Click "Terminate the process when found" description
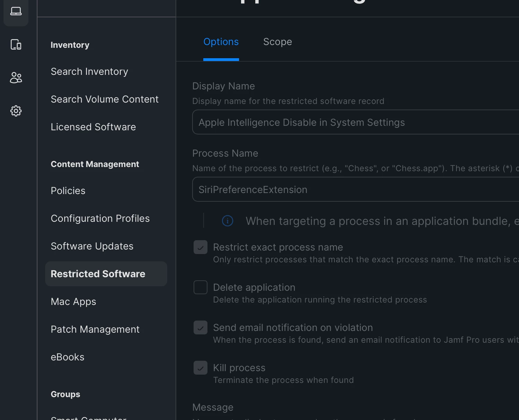 click(283, 380)
